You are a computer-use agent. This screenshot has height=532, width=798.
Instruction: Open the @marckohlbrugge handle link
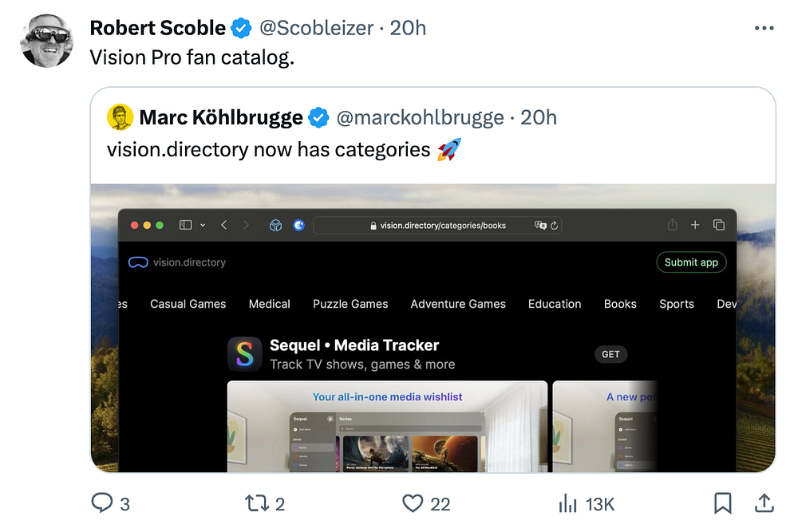[421, 118]
